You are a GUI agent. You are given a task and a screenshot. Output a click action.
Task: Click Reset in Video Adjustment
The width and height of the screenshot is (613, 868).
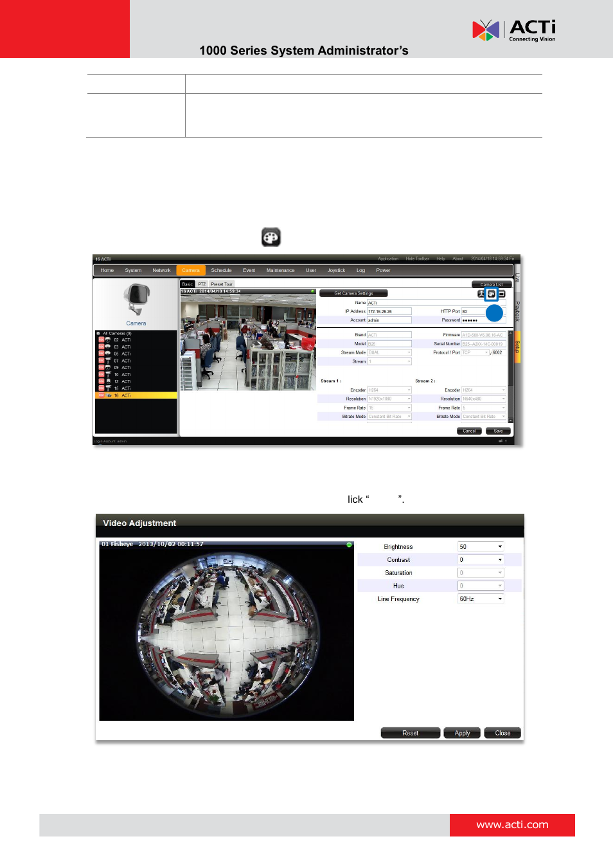(411, 734)
